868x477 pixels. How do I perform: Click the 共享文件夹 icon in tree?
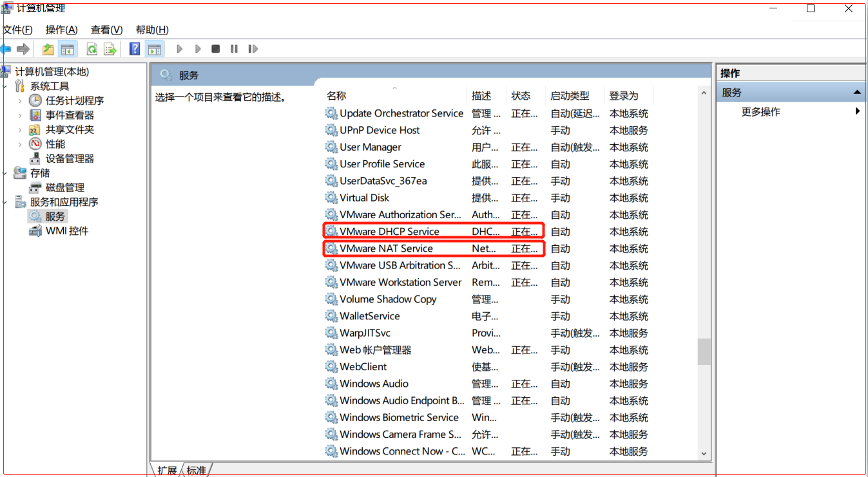point(35,129)
